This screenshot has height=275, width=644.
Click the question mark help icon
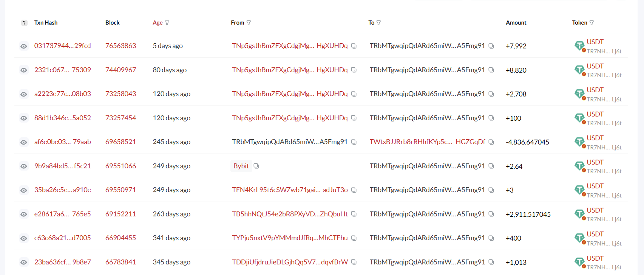(24, 23)
